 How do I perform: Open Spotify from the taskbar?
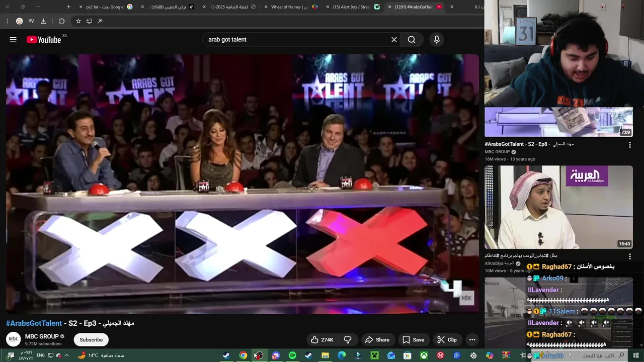pyautogui.click(x=292, y=355)
